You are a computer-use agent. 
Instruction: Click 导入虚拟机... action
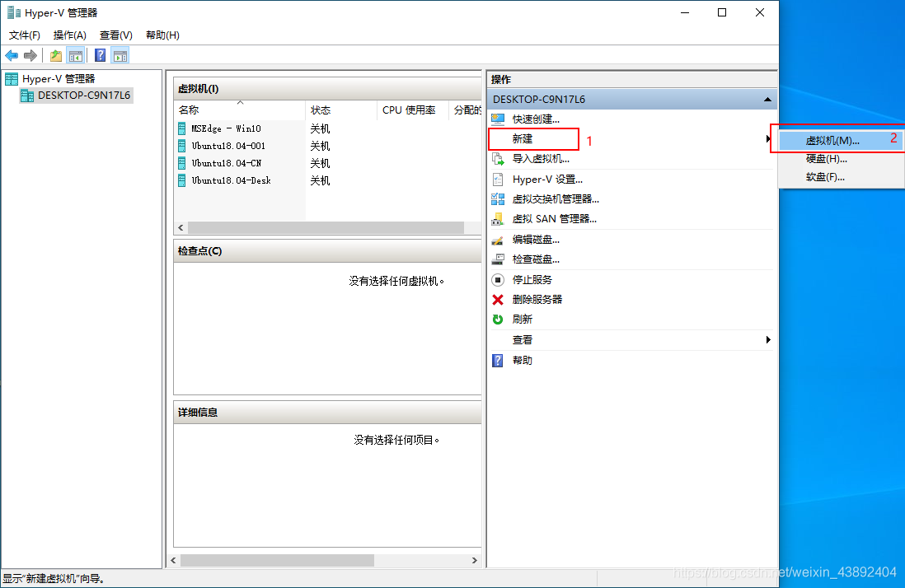coord(541,158)
